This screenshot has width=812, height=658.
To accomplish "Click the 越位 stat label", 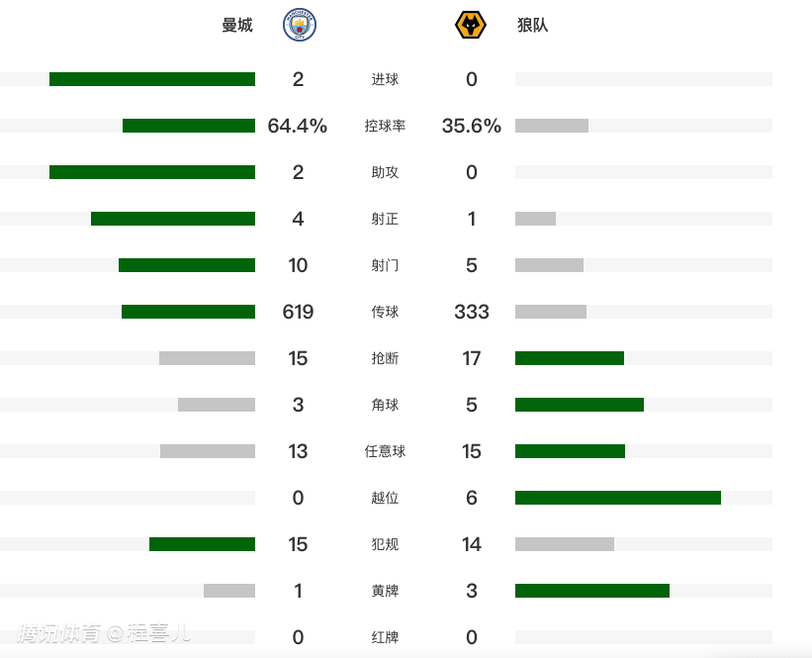I will [x=385, y=498].
